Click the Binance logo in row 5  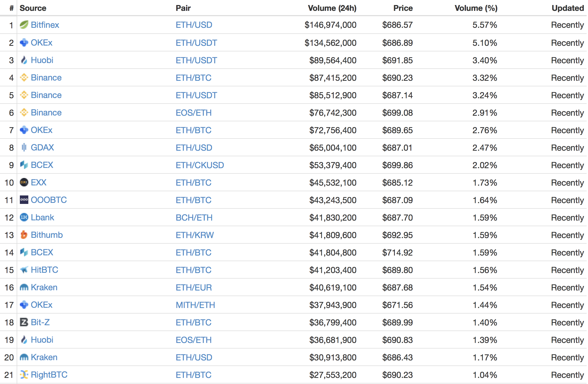pos(24,95)
